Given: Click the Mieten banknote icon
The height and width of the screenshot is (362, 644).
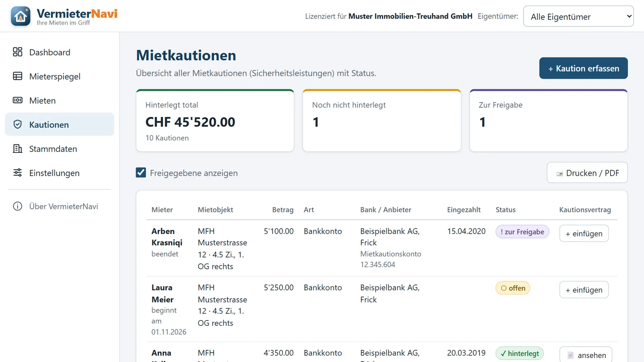Looking at the screenshot, I should 18,100.
